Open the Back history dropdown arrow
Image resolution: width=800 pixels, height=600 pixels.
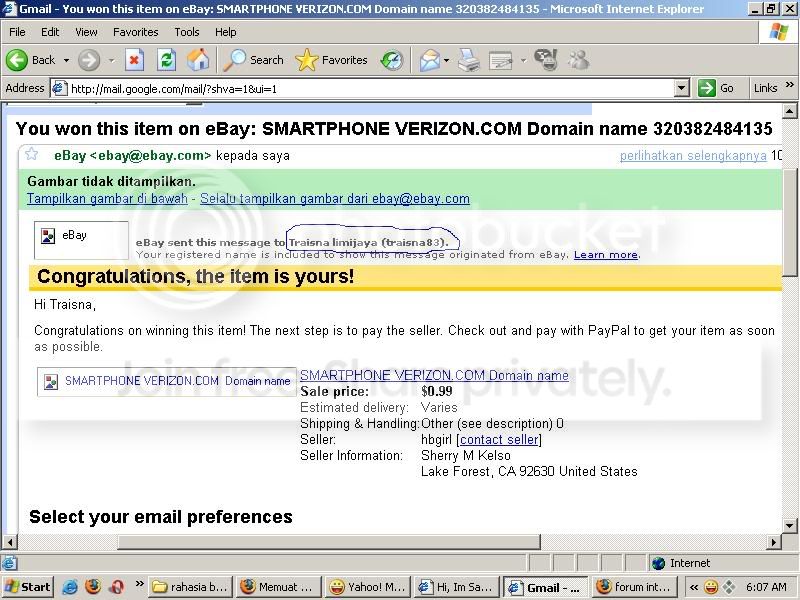66,60
